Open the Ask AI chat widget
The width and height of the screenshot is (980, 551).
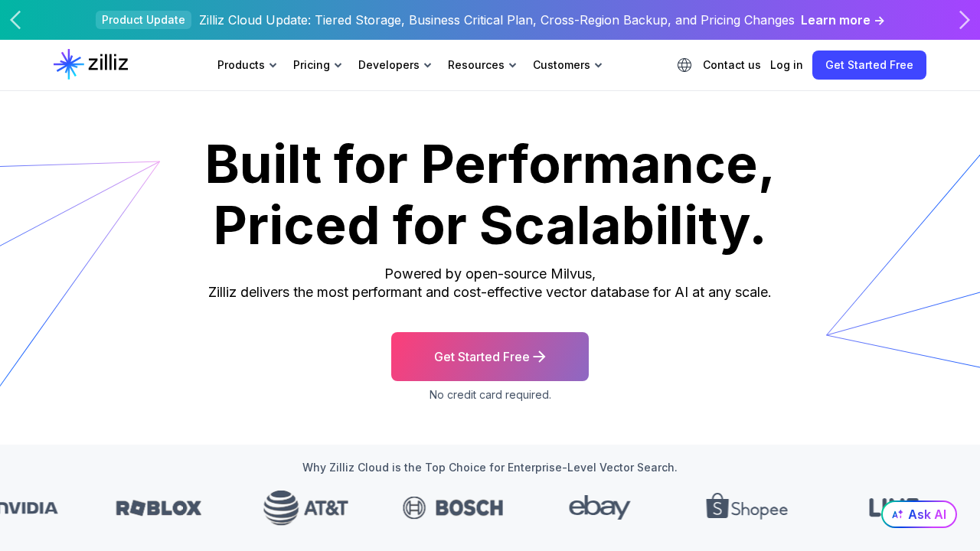[x=919, y=514]
